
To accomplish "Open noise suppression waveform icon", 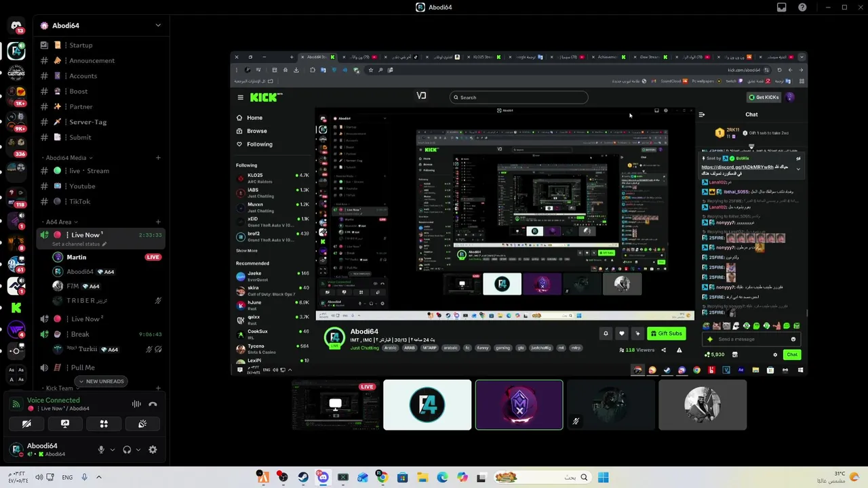I will pos(136,404).
